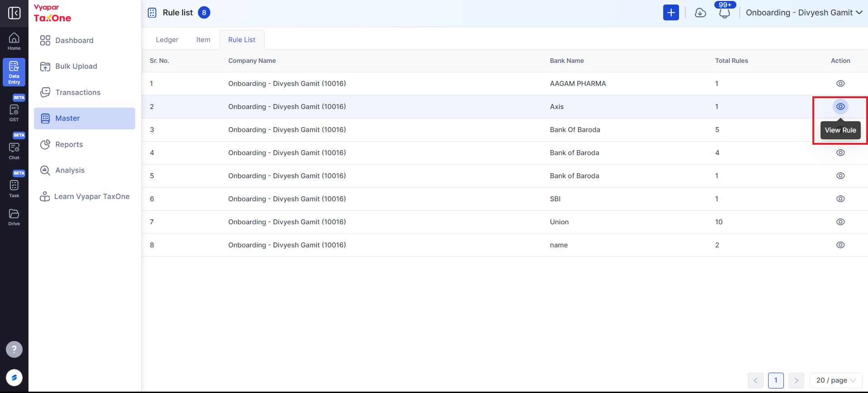Viewport: 868px width, 393px height.
Task: Click the Vyapar TaxOne logo
Action: pyautogui.click(x=52, y=13)
